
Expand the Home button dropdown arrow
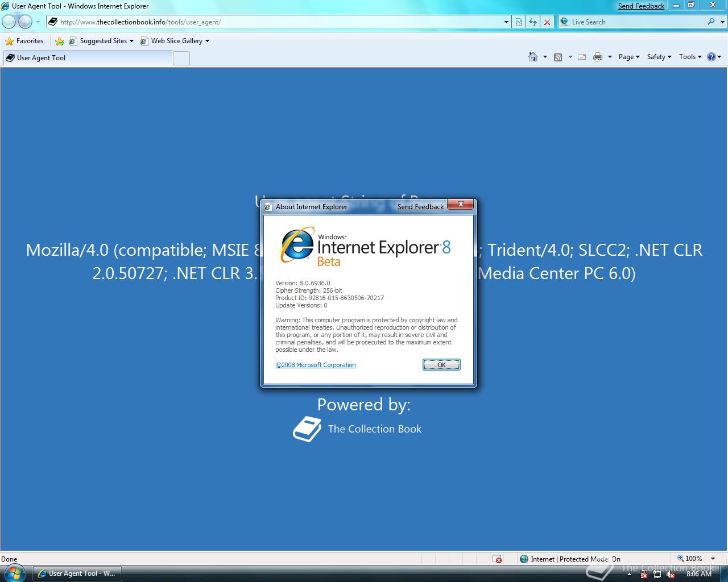click(x=545, y=57)
